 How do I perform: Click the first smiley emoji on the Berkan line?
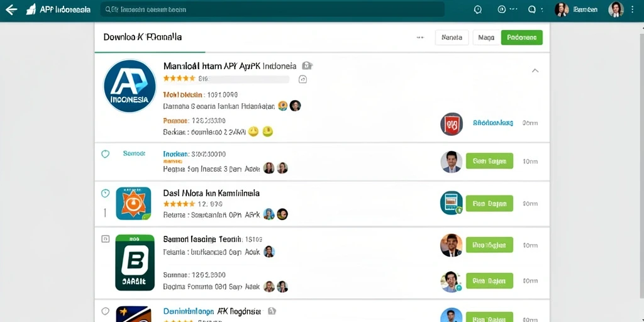(253, 131)
